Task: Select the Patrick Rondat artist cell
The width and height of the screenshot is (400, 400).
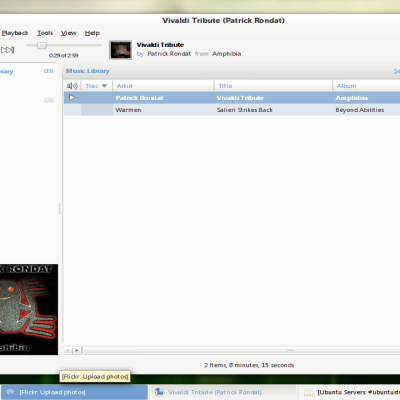Action: point(139,98)
